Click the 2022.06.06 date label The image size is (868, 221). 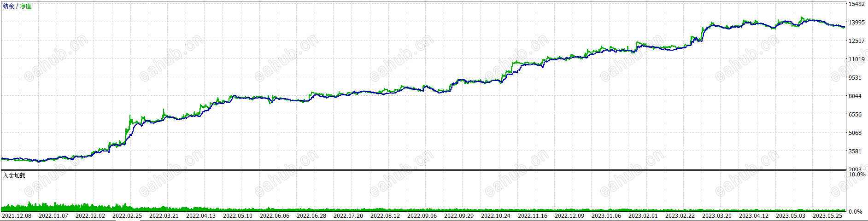click(x=275, y=216)
